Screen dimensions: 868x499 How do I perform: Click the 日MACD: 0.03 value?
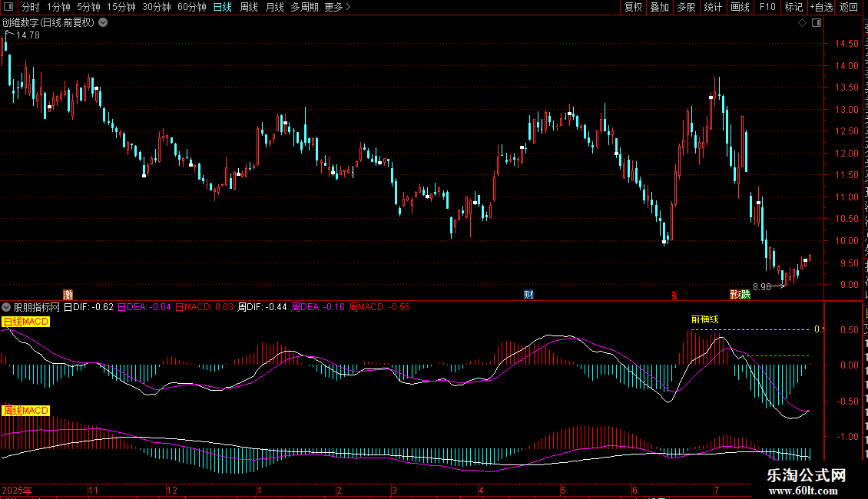(204, 307)
